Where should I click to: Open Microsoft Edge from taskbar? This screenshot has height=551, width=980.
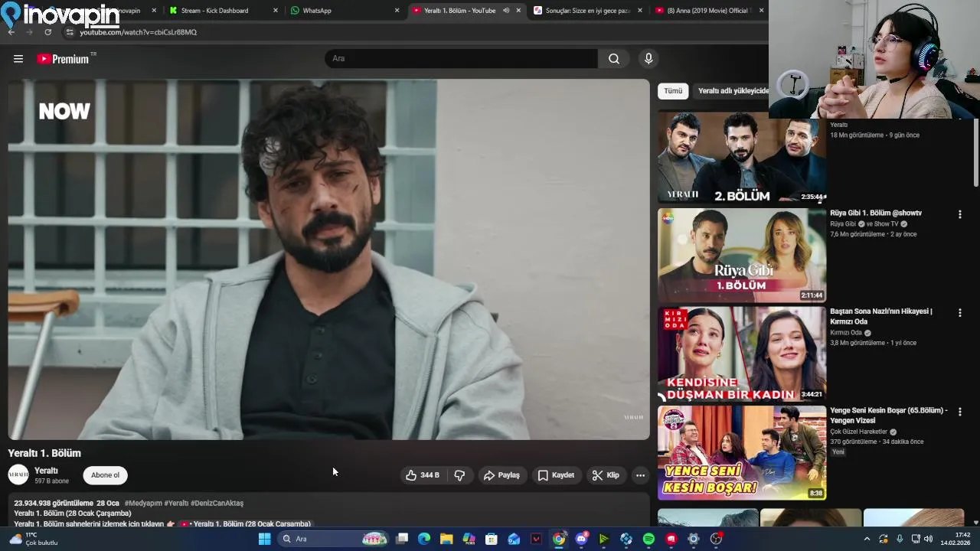pos(424,539)
